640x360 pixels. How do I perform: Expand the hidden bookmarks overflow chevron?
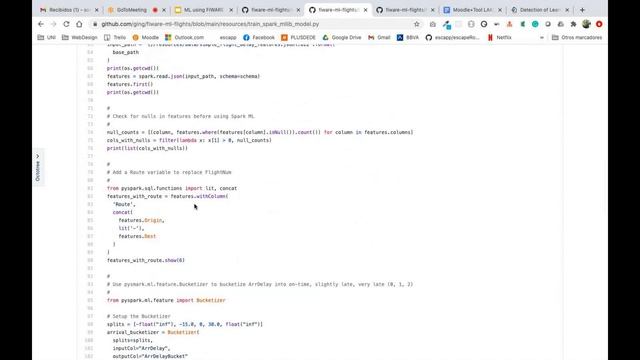(542, 37)
